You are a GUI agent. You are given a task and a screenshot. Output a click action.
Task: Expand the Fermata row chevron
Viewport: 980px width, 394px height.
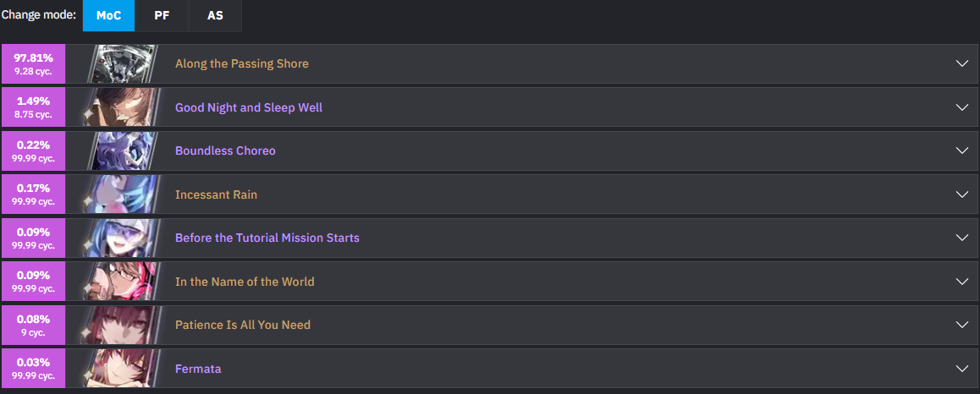coord(962,369)
